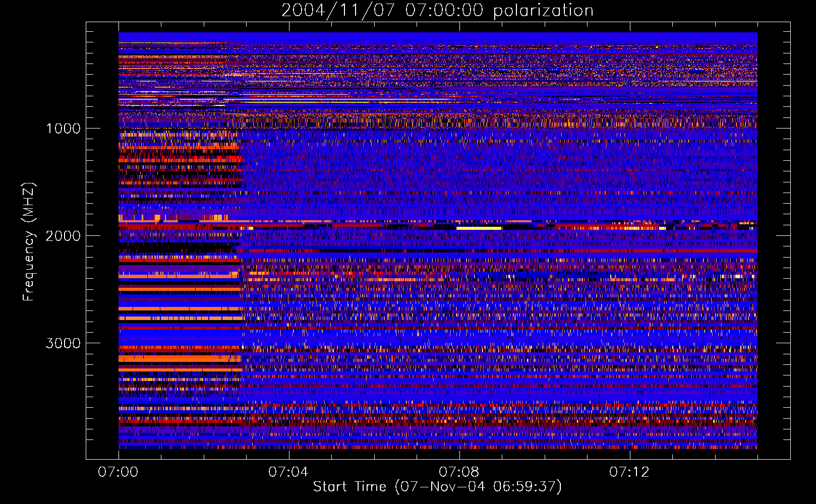This screenshot has height=504, width=816.
Task: Click the "Frequency (MHZ)" axis label
Action: (29, 242)
